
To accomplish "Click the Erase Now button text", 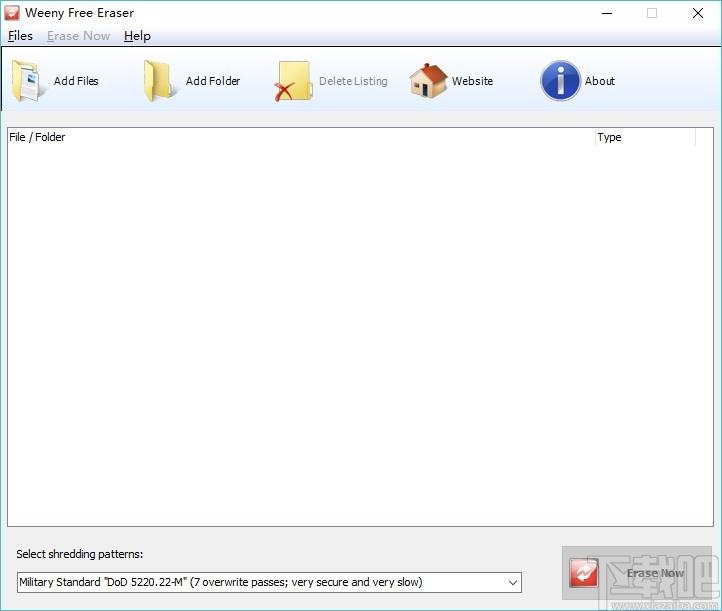I will [655, 573].
